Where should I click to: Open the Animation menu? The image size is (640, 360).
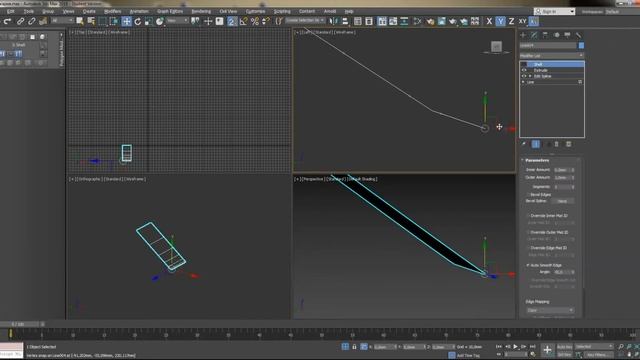139,11
